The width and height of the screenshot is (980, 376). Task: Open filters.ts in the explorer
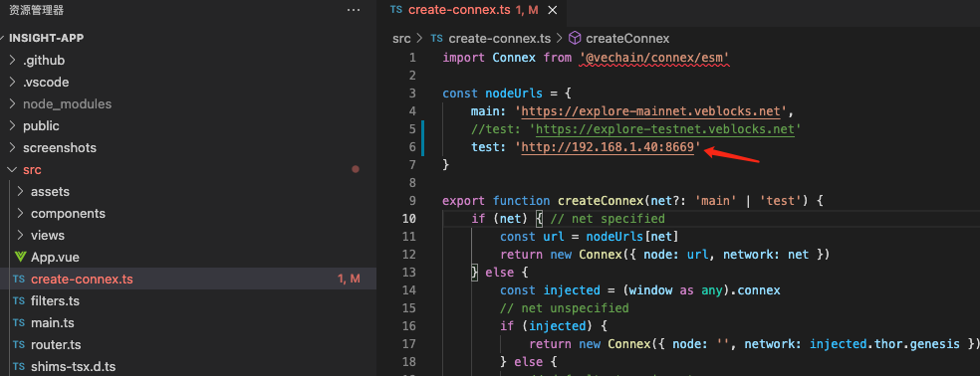55,301
